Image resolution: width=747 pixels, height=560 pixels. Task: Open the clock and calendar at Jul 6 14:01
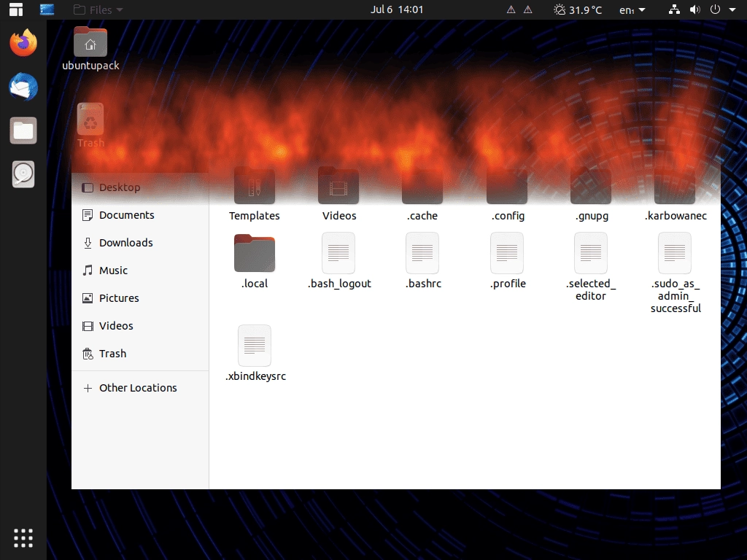pos(397,9)
